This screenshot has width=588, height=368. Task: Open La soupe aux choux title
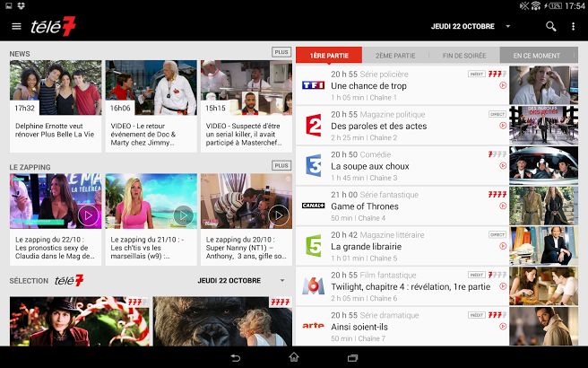[x=370, y=166]
